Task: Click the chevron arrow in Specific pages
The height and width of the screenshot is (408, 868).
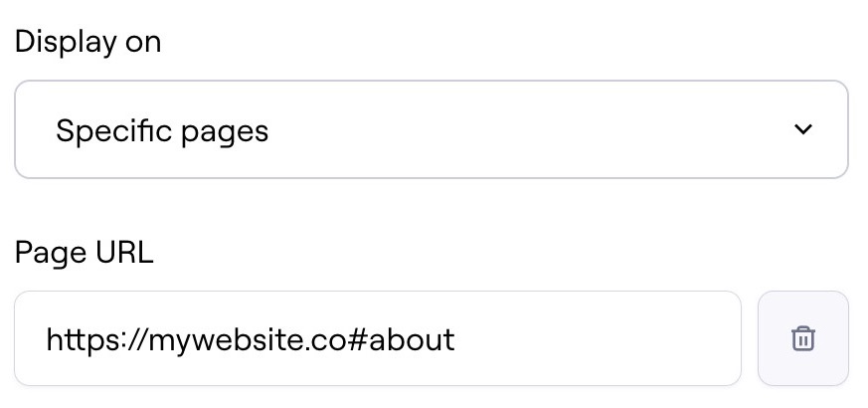Action: pyautogui.click(x=803, y=130)
